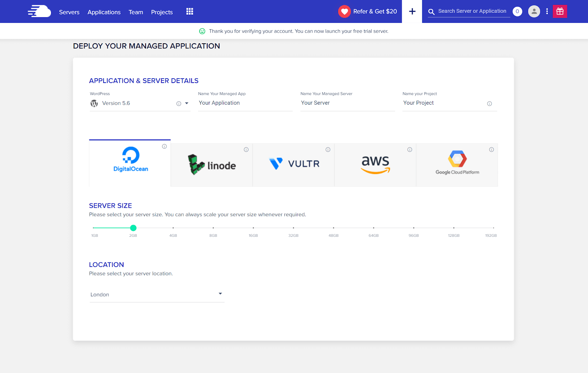
Task: Click the plus add button
Action: point(412,11)
